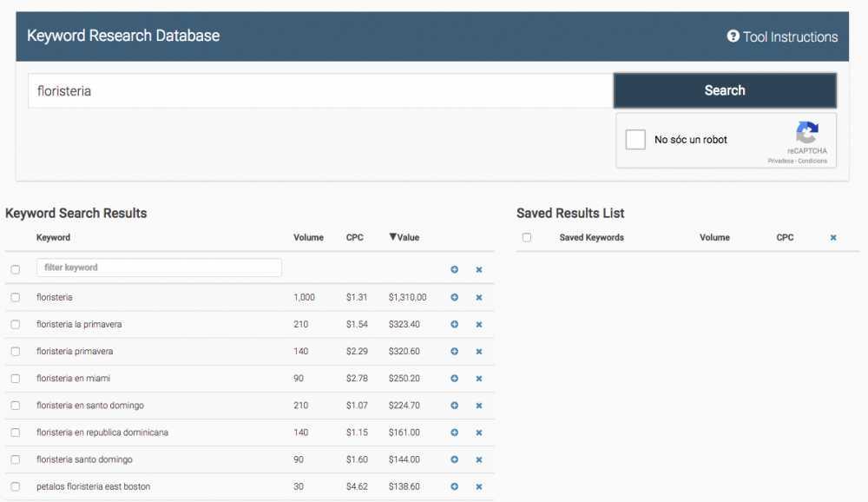Screen dimensions: 868x502
Task: Add "petalos floristeria east boston" to saved list
Action: (x=454, y=486)
